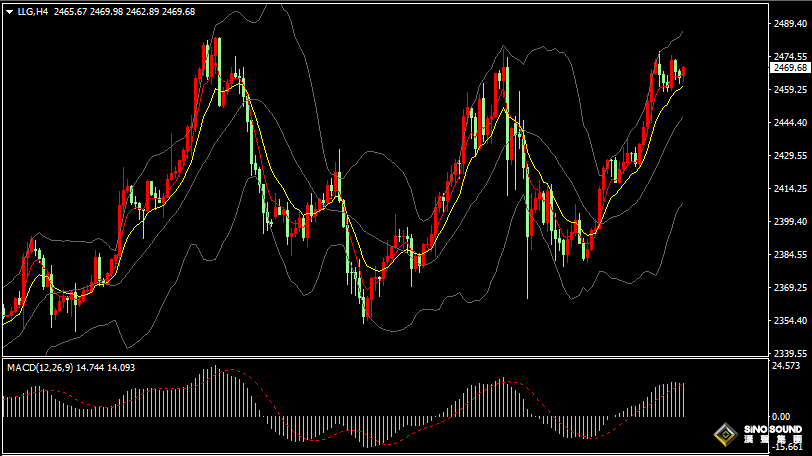The width and height of the screenshot is (812, 456).
Task: Click the MACD 0.00 zero level label
Action: pyautogui.click(x=782, y=416)
